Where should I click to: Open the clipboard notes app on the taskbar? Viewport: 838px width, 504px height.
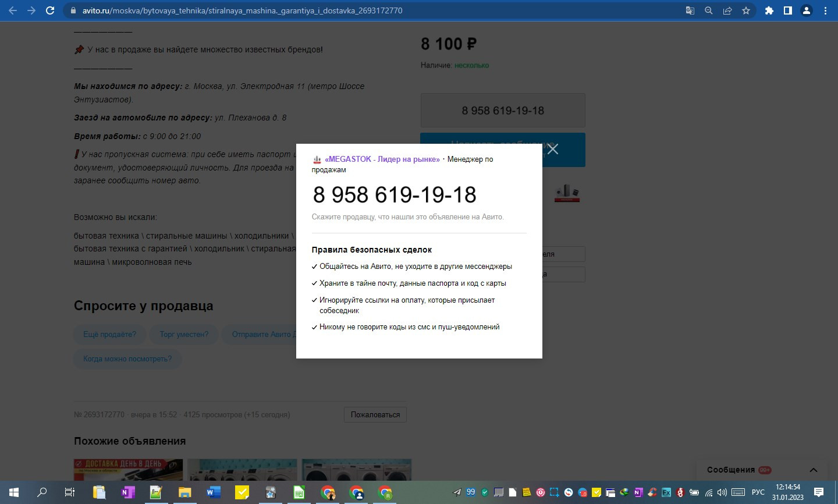[99, 492]
